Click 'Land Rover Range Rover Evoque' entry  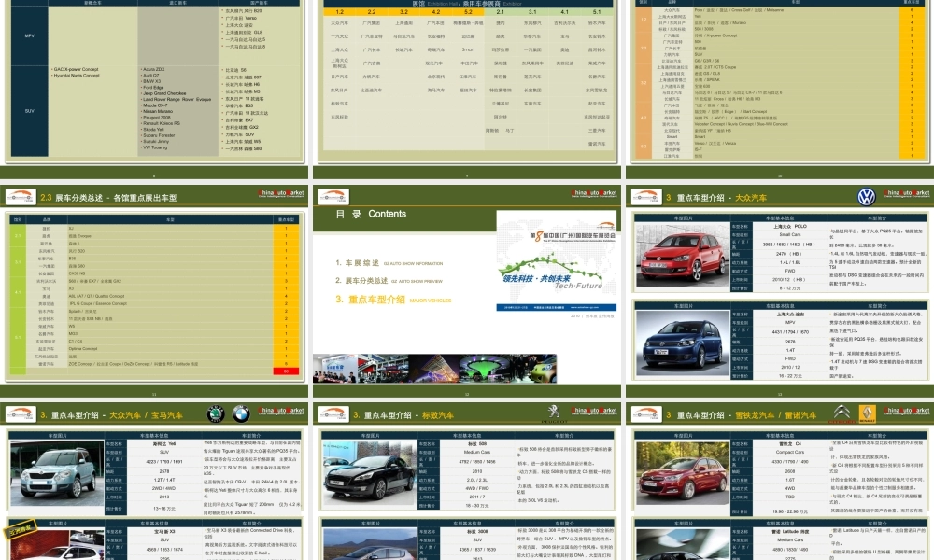pos(177,99)
